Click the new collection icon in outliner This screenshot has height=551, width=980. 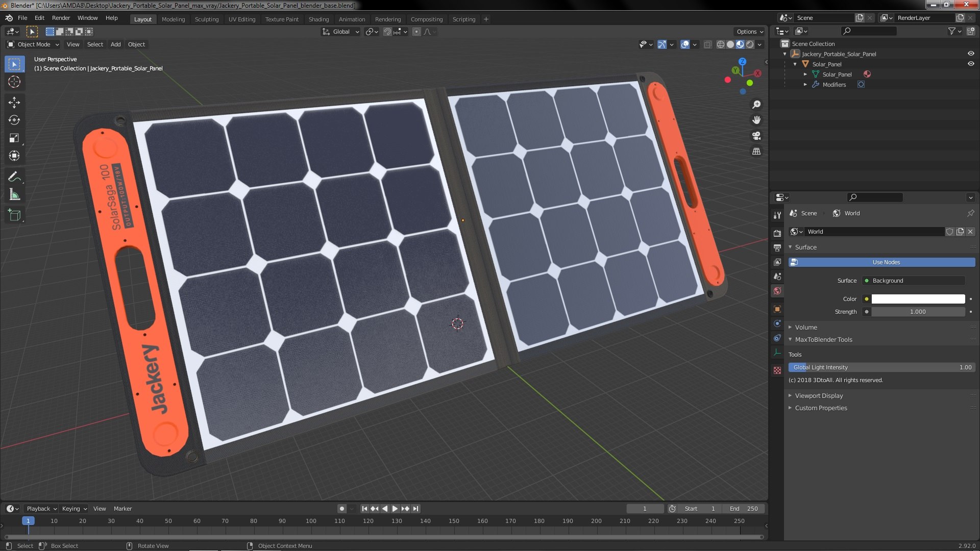click(970, 31)
